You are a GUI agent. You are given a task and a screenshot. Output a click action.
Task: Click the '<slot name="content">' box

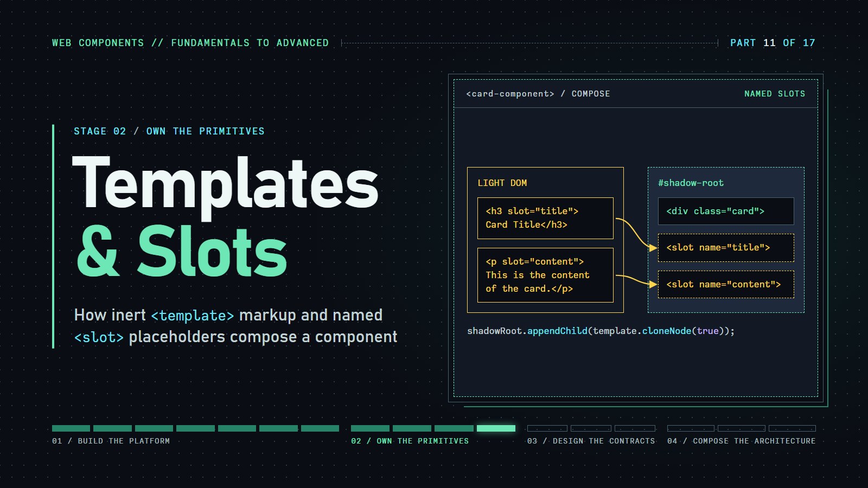tap(726, 285)
